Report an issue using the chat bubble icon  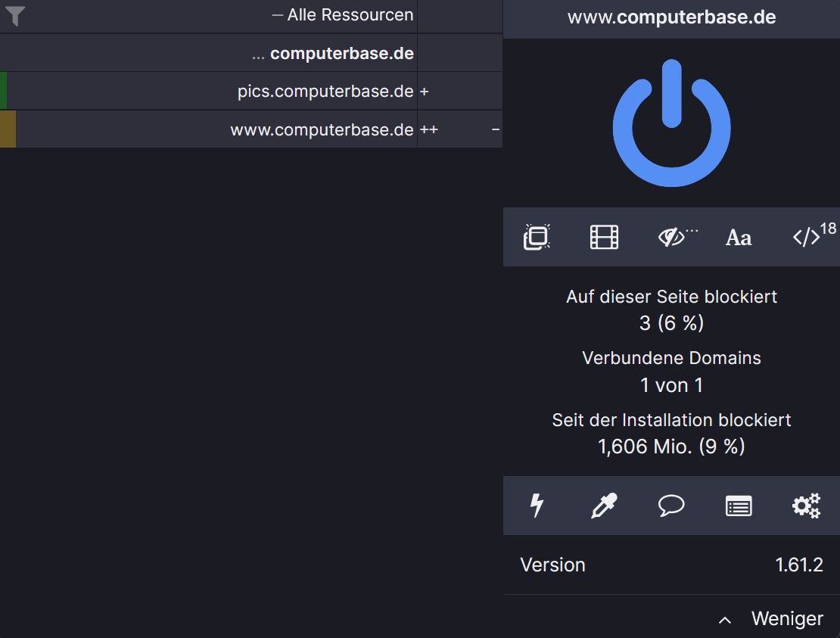671,506
